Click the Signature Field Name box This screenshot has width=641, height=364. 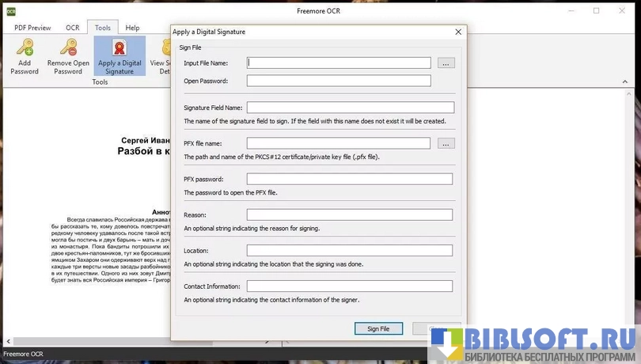pyautogui.click(x=350, y=108)
